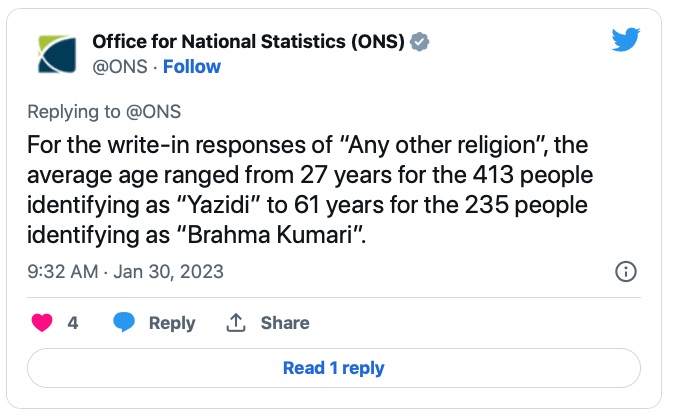Click "61 years" in the tweet text
Viewport: 677px width, 419px height.
(x=351, y=208)
